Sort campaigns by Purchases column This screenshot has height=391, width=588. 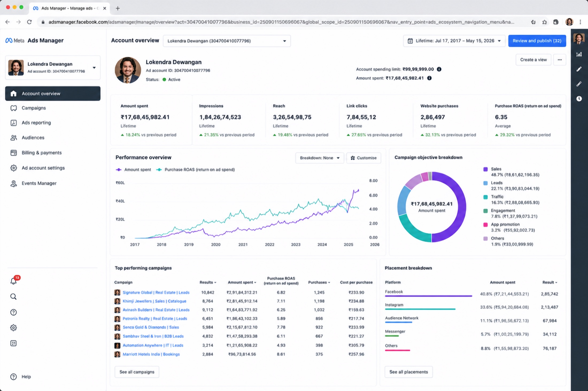[x=319, y=282]
